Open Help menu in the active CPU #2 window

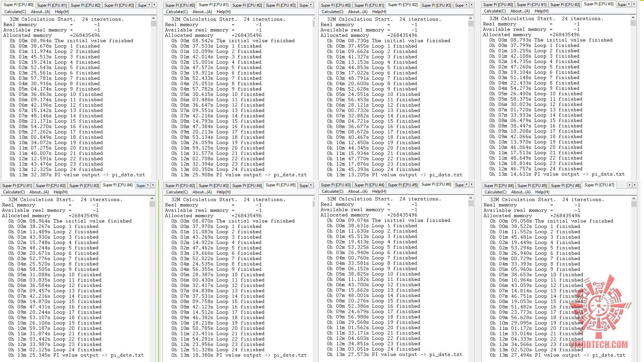coord(379,12)
